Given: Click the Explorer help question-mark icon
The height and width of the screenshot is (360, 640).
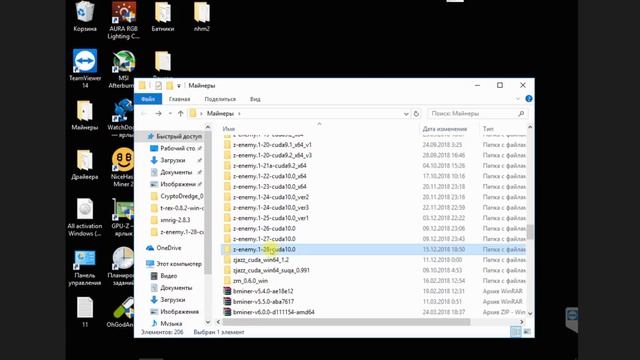Looking at the screenshot, I should click(x=529, y=99).
